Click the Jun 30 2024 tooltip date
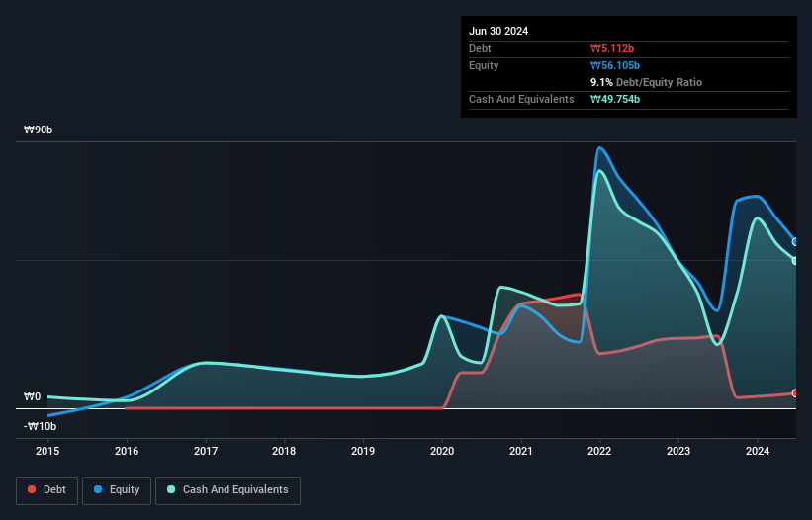The width and height of the screenshot is (812, 520). 498,31
